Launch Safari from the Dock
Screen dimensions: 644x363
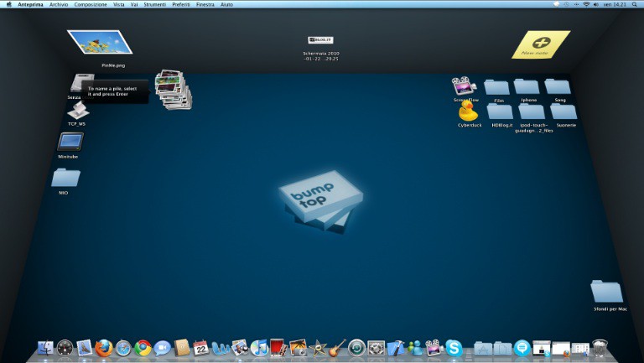[123, 348]
